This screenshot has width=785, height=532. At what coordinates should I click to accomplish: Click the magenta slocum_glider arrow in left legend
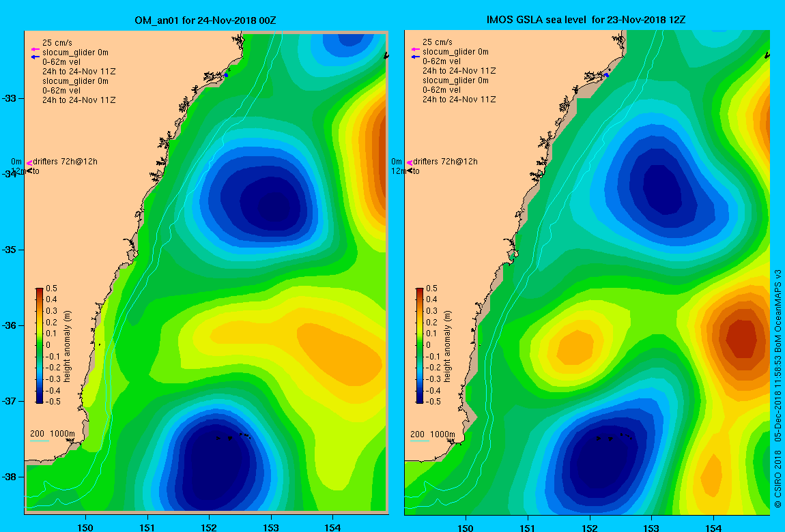[35, 50]
